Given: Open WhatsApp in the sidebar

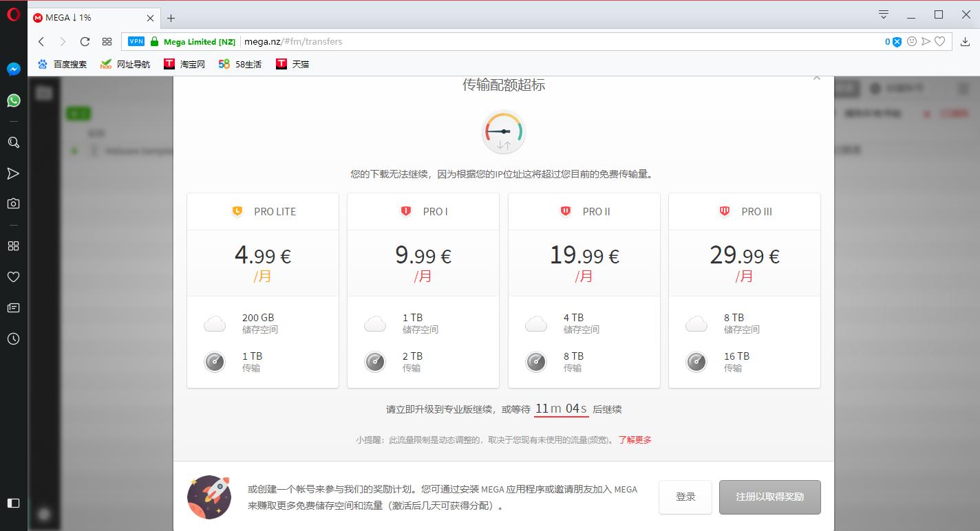Looking at the screenshot, I should pyautogui.click(x=13, y=100).
